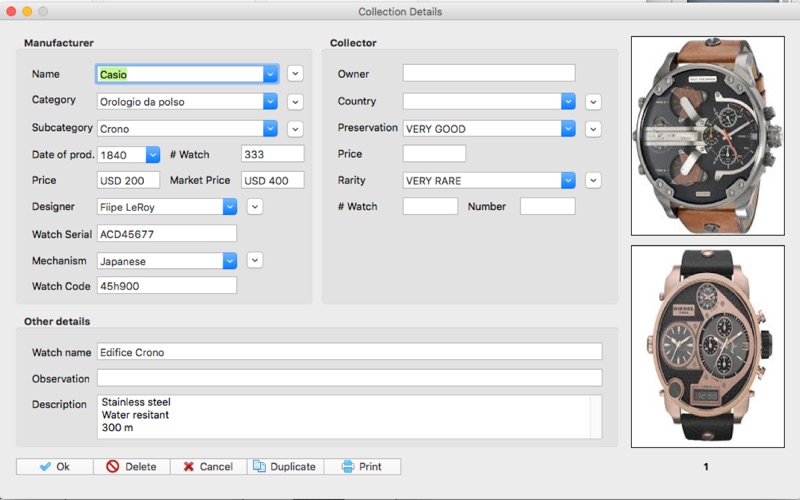Click the chevron button beside the Name field
The height and width of the screenshot is (500, 800).
295,73
